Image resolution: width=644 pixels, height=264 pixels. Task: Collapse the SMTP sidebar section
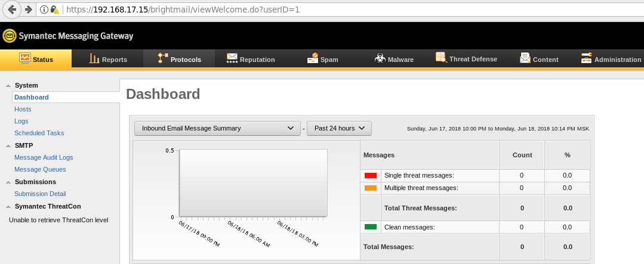pos(8,145)
